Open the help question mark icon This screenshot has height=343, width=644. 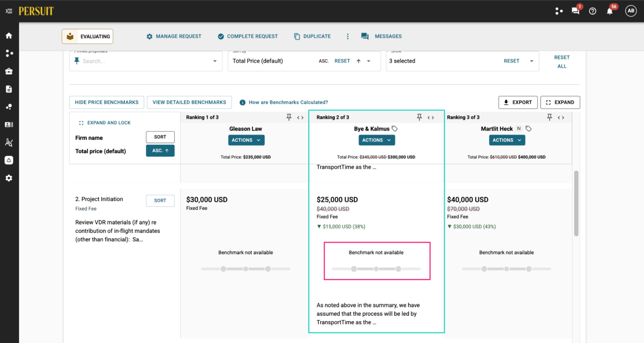pos(592,11)
